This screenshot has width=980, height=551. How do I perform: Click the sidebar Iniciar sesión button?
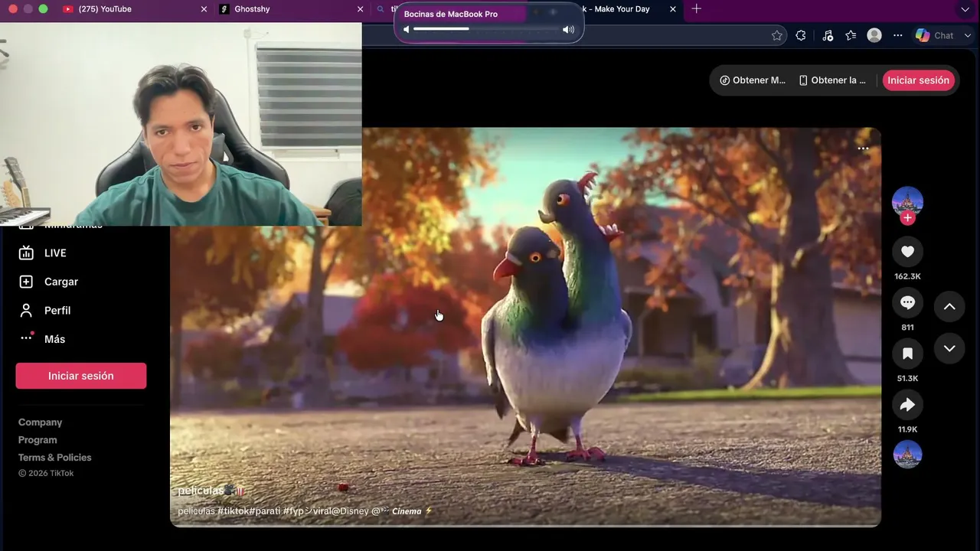tap(81, 376)
